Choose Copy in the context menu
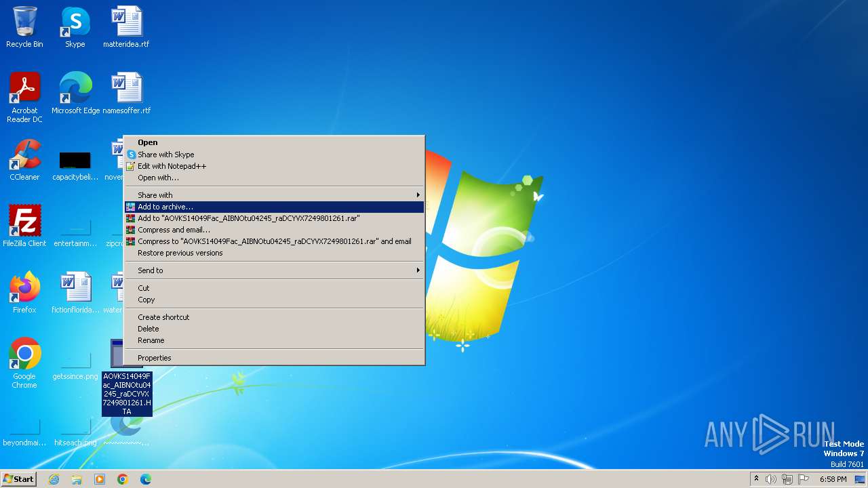This screenshot has height=488, width=868. click(x=274, y=300)
